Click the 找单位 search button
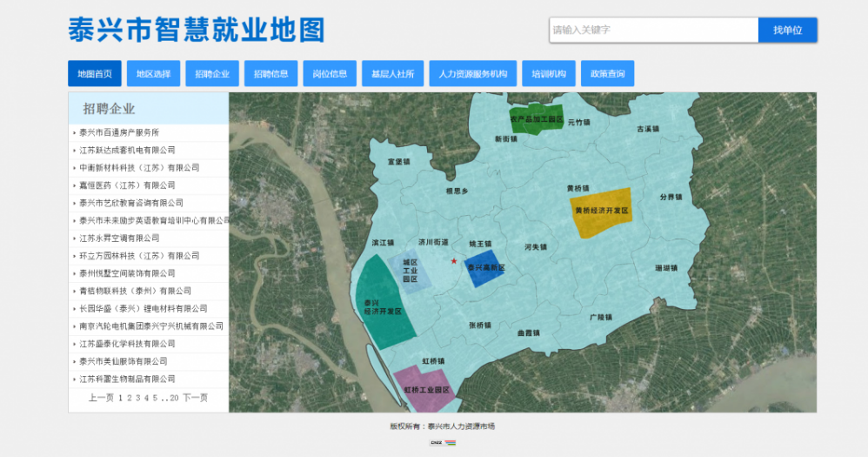The height and width of the screenshot is (457, 868). click(x=787, y=30)
